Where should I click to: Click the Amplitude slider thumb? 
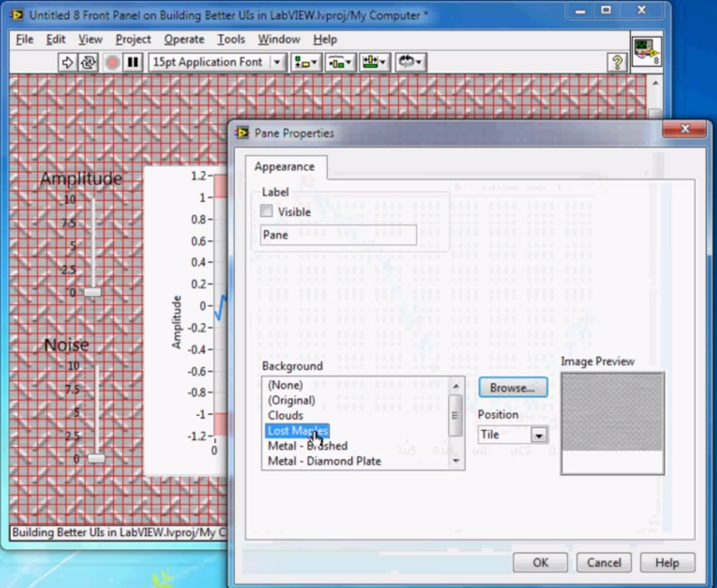pos(92,292)
